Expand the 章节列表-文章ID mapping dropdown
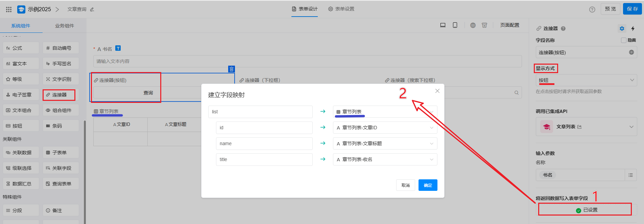 click(x=385, y=128)
